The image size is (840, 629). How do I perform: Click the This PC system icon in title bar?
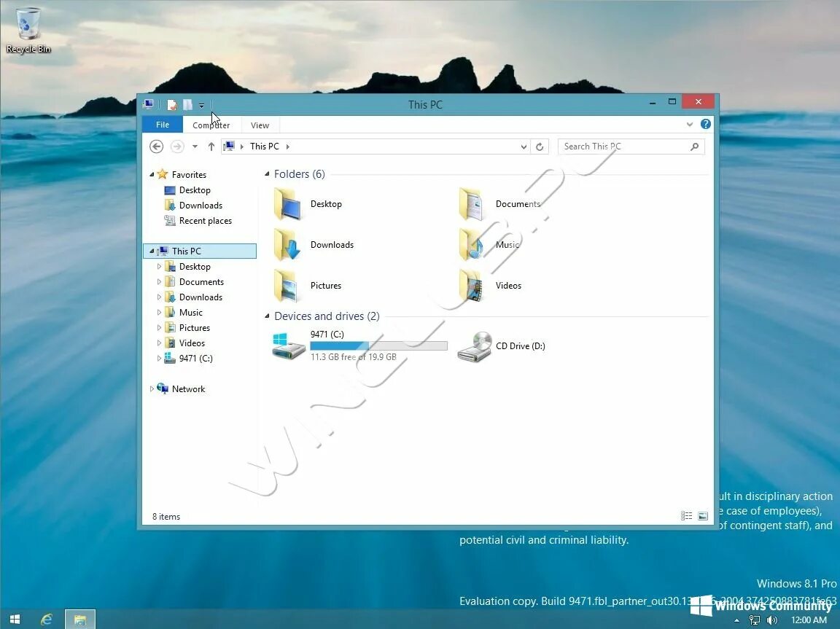click(149, 103)
